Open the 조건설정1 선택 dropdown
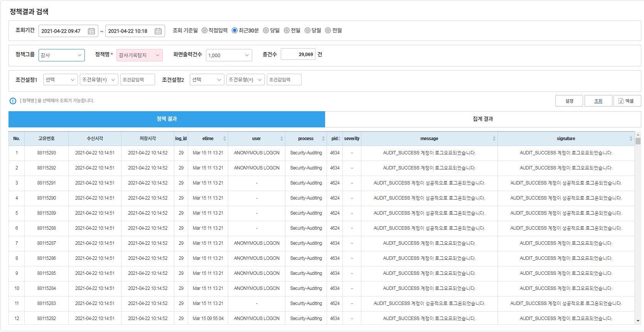 click(61, 80)
